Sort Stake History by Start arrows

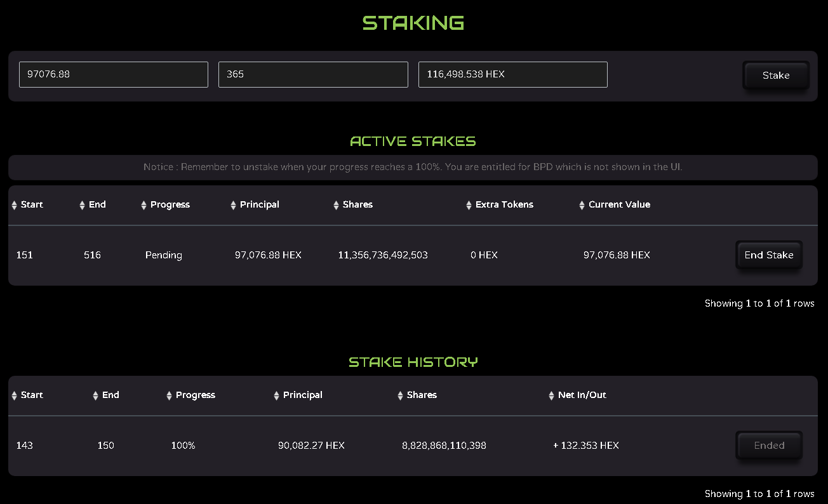pos(15,395)
